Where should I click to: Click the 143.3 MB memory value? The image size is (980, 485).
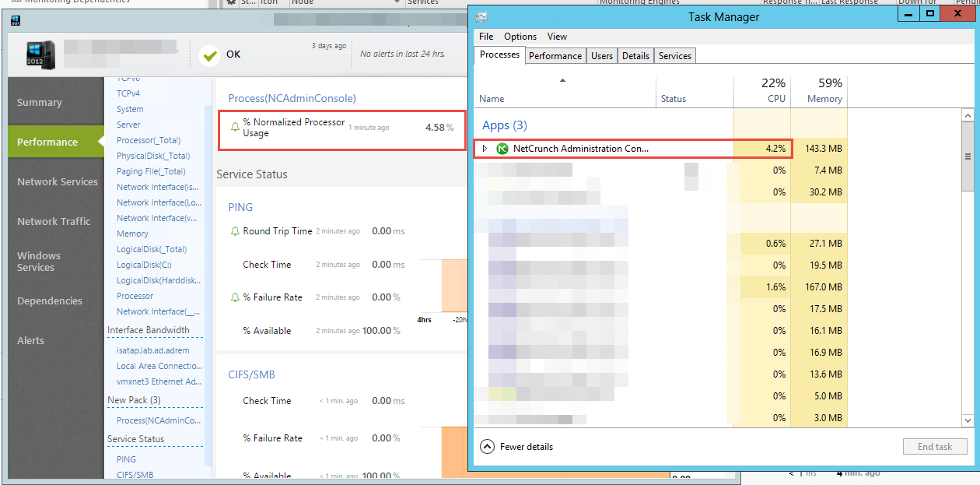824,149
